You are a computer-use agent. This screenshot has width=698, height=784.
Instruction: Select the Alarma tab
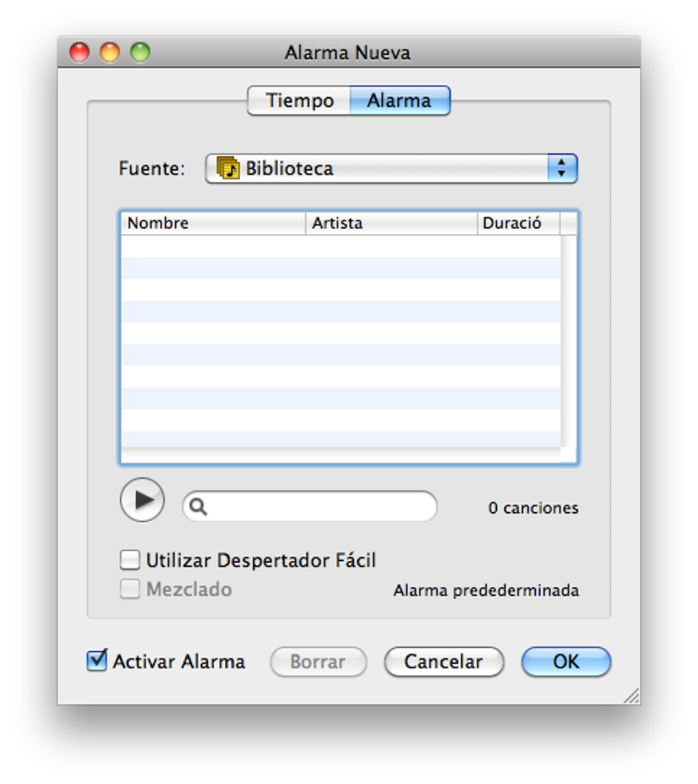coord(400,101)
